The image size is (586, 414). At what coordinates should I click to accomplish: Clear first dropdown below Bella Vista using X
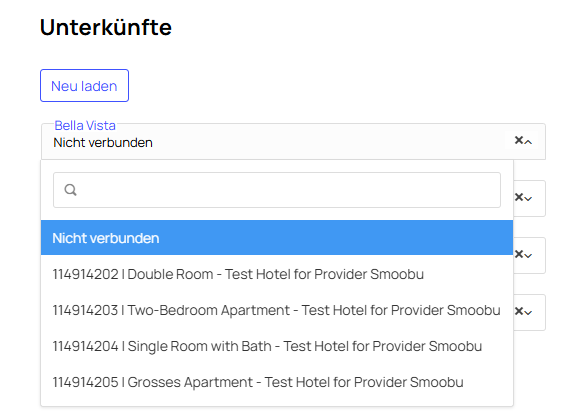click(518, 197)
